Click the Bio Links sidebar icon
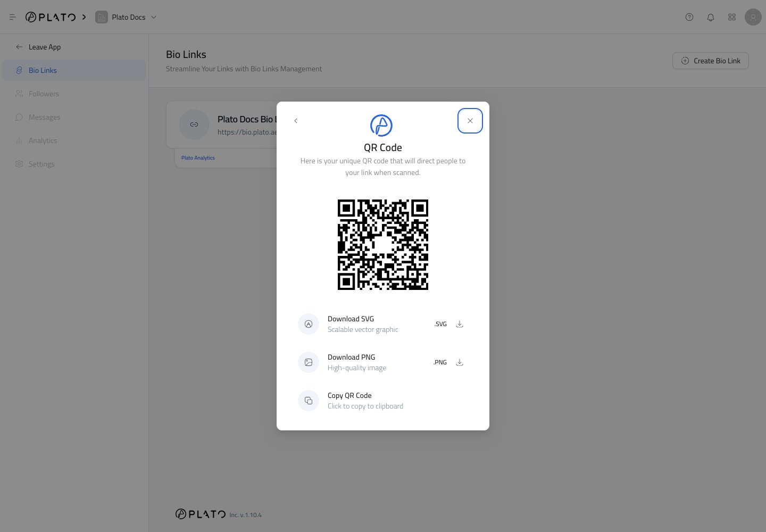 pyautogui.click(x=19, y=70)
